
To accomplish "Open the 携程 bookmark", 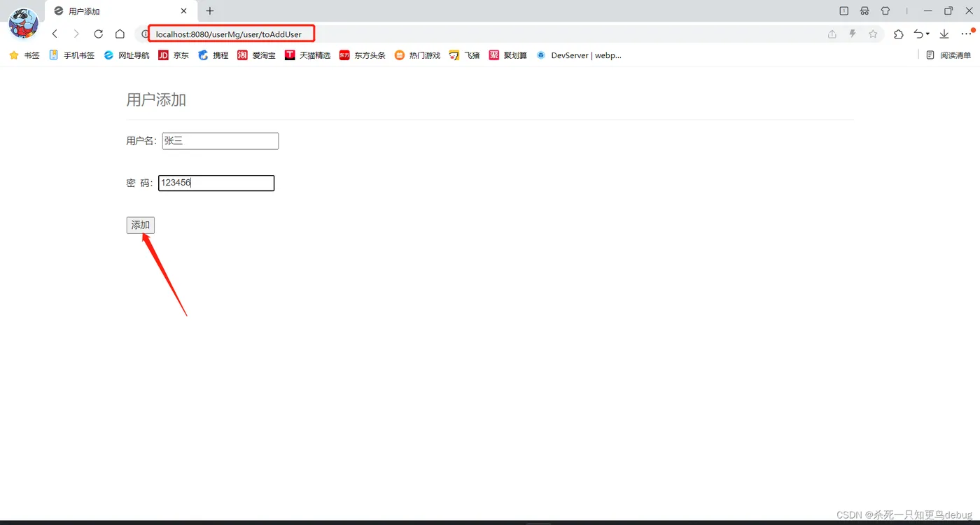I will click(x=213, y=55).
